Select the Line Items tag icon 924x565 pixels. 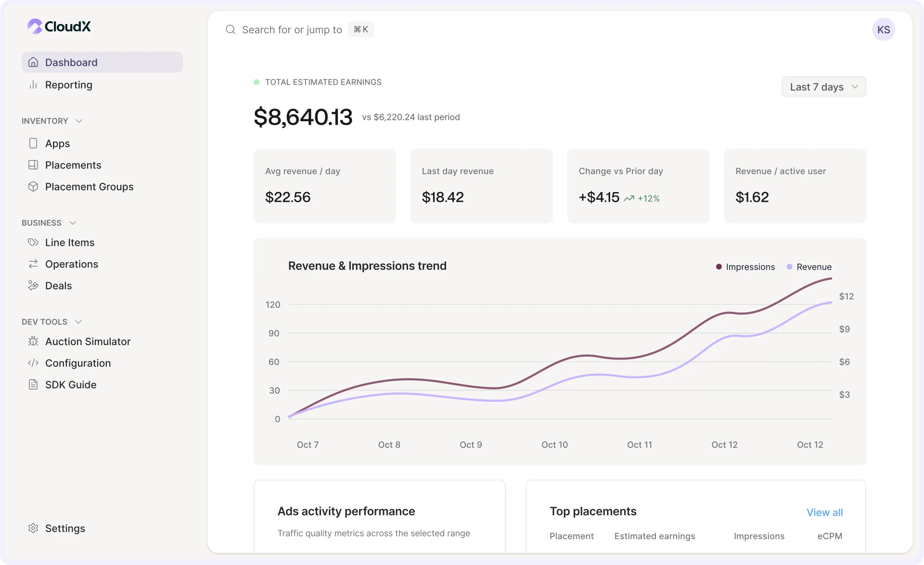33,242
